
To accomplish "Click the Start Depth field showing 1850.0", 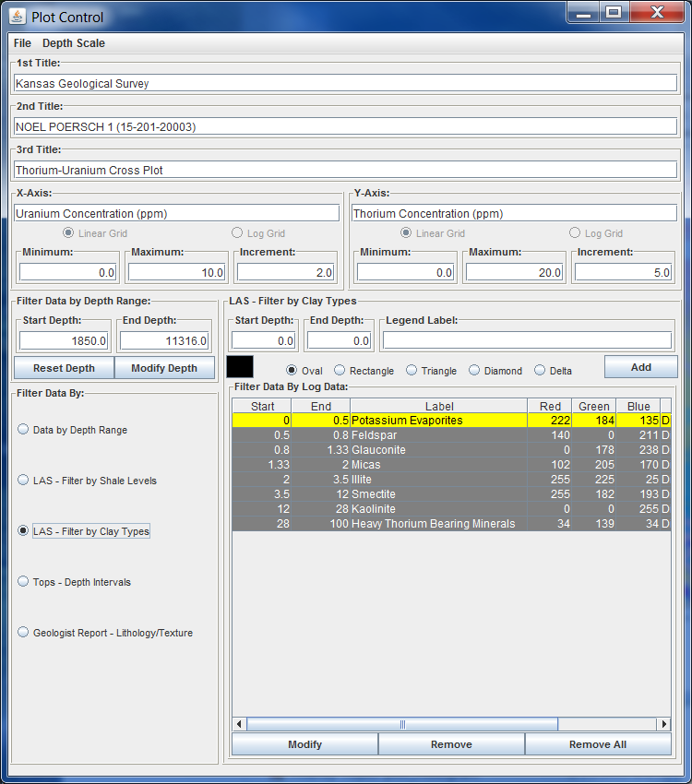I will [64, 341].
